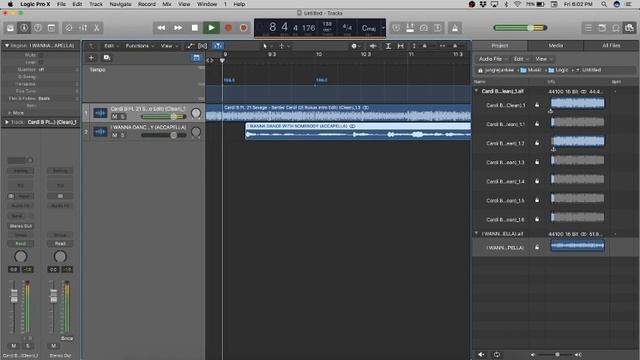The height and width of the screenshot is (360, 640).
Task: Stop playback with the Stop button
Action: [x=195, y=28]
